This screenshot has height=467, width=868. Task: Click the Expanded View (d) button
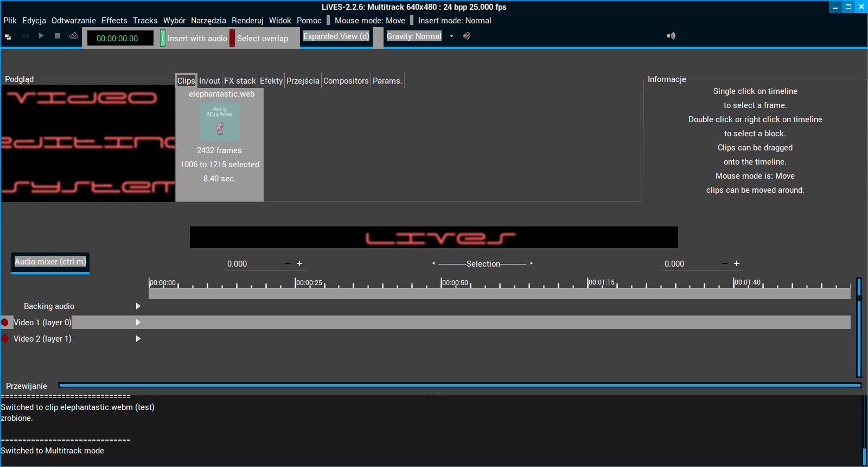coord(336,36)
